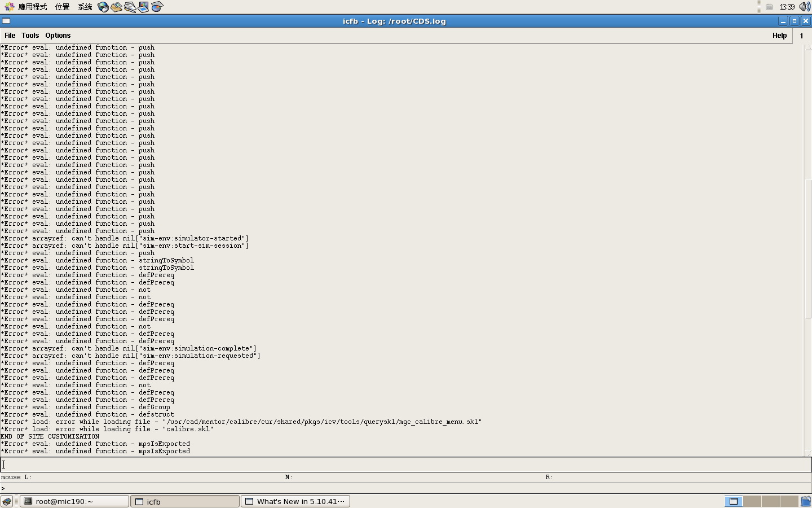The image size is (812, 508).
Task: Click the 'M:' mouse binding status label
Action: (289, 477)
